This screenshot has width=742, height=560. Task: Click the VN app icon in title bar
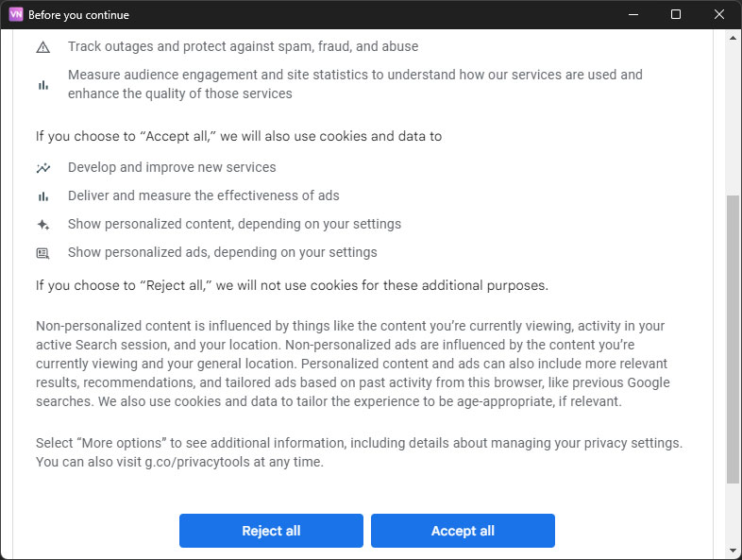click(x=15, y=15)
